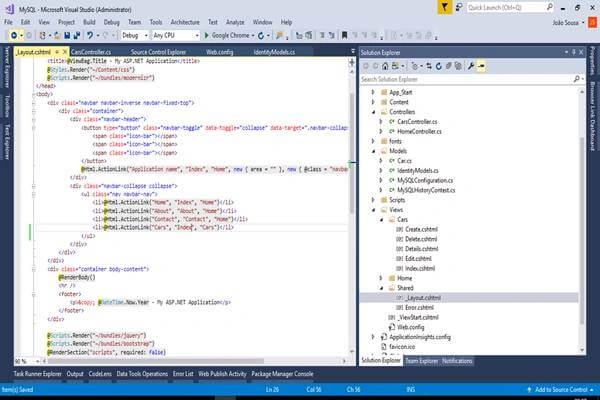Select MySQLConfiguration.cs file
Screen dimensions: 600x400
(425, 180)
